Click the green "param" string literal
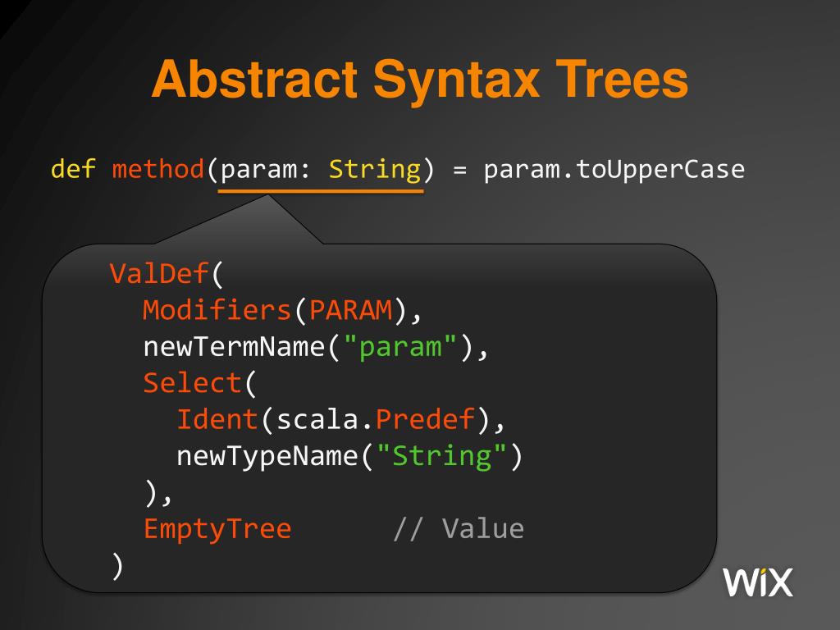 click(x=400, y=347)
